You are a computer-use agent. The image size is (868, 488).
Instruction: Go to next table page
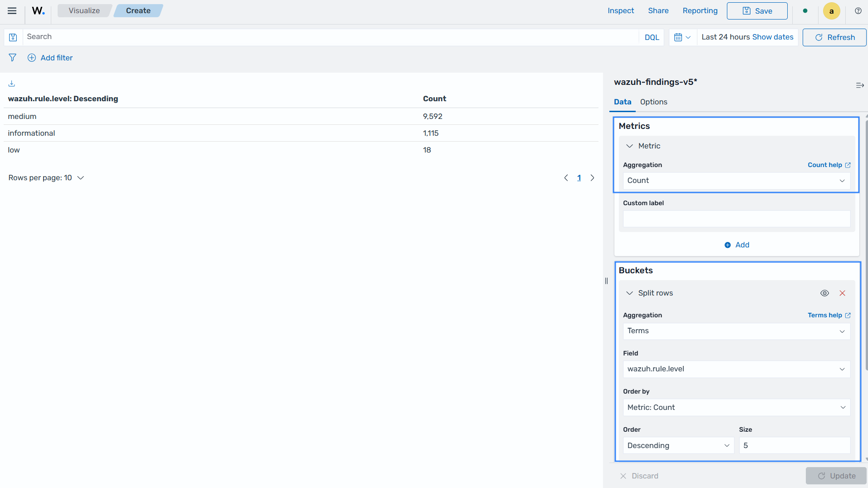click(x=592, y=178)
